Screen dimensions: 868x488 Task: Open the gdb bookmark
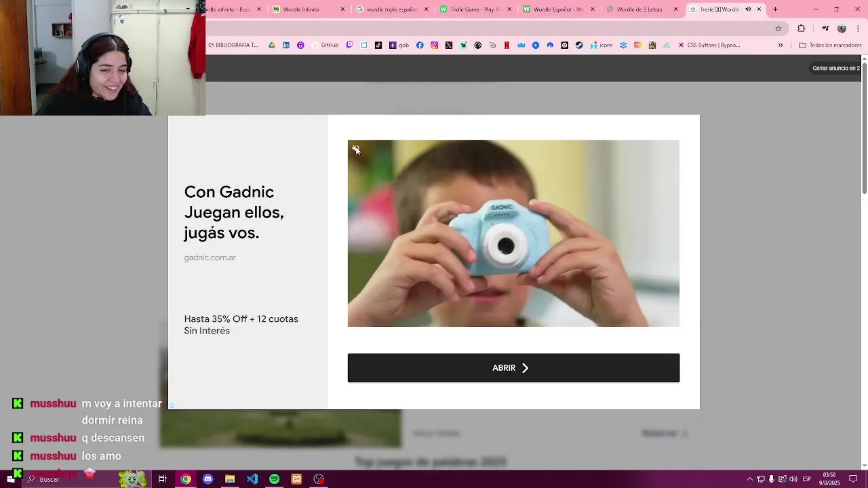pyautogui.click(x=399, y=45)
